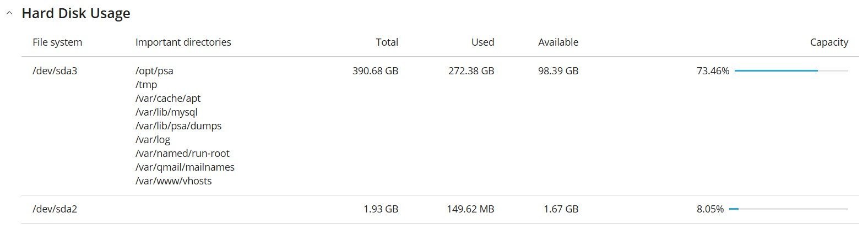The image size is (868, 240).
Task: Click the /var/www/vhosts directory entry
Action: click(x=173, y=181)
